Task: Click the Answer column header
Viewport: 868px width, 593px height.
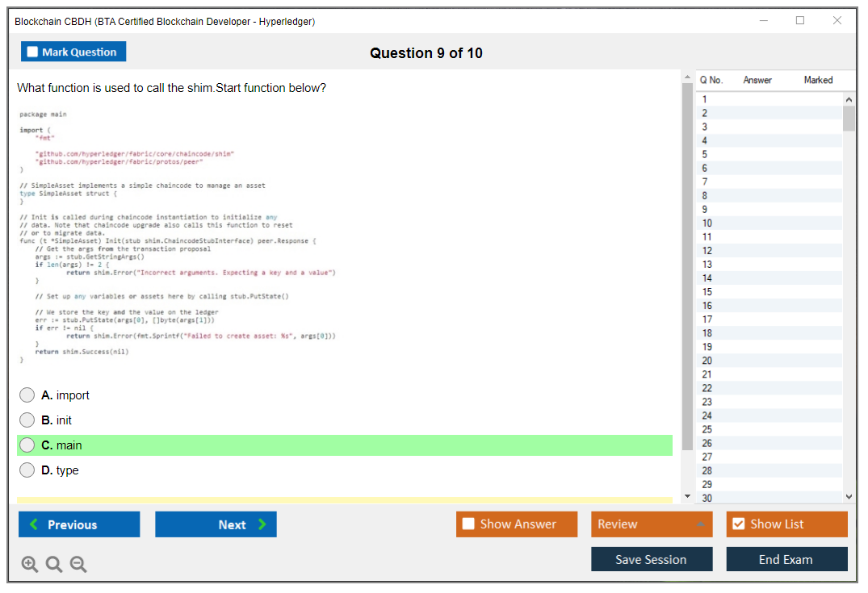Action: tap(757, 80)
